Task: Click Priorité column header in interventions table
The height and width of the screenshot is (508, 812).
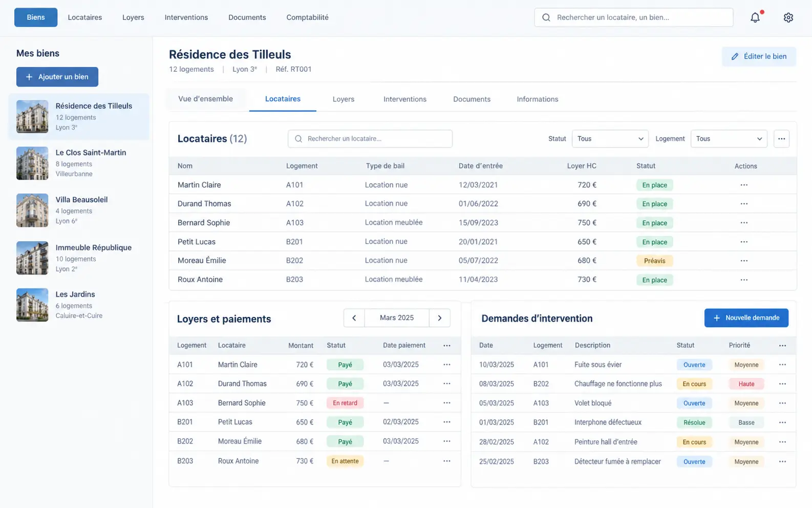Action: pyautogui.click(x=739, y=345)
